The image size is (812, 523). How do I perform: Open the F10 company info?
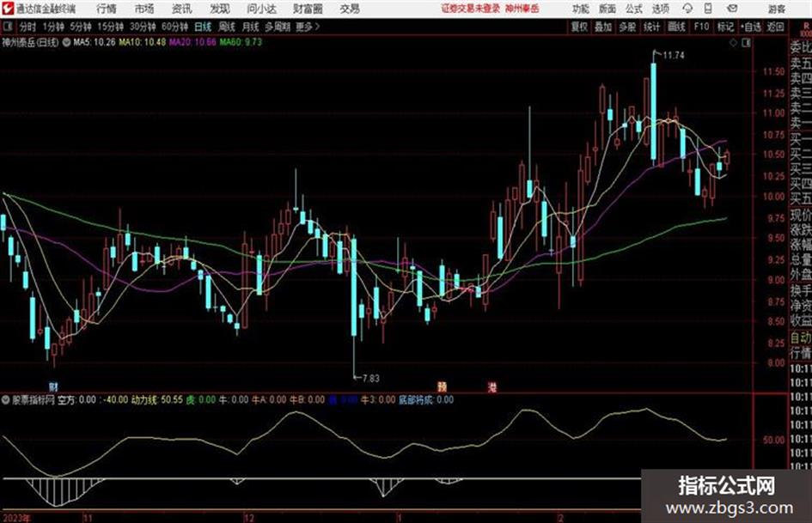[x=702, y=27]
